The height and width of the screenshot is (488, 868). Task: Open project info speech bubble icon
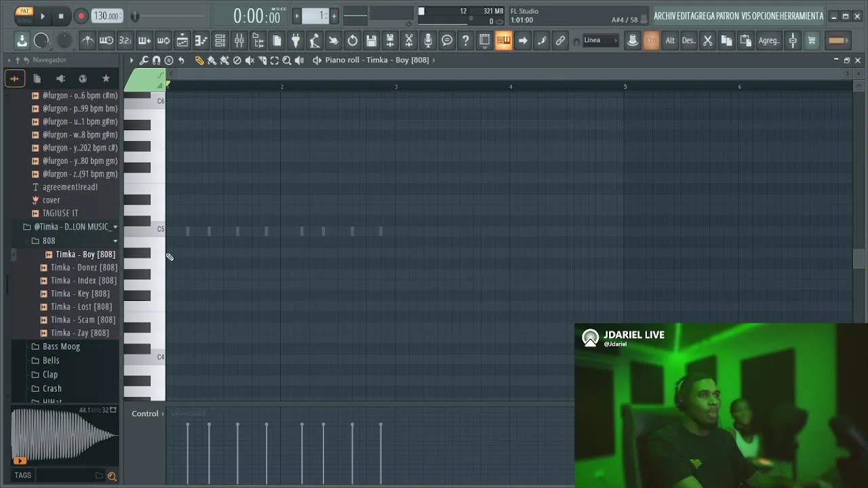(x=447, y=41)
